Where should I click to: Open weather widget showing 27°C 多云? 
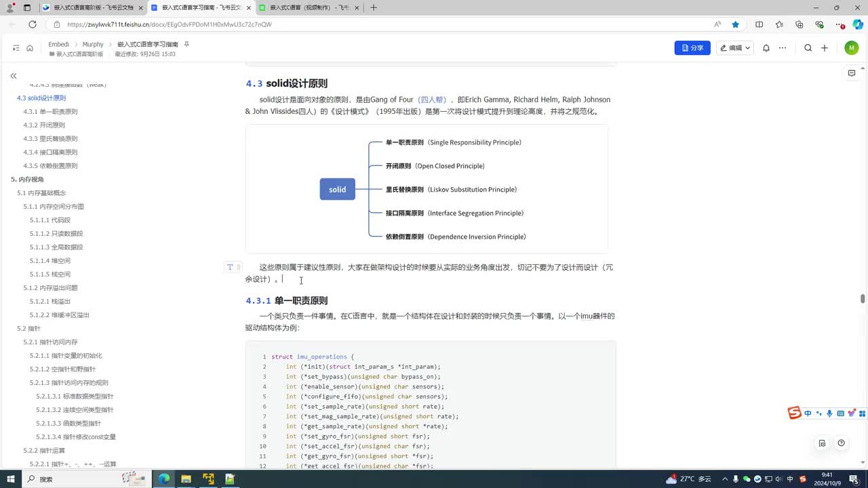(x=689, y=479)
